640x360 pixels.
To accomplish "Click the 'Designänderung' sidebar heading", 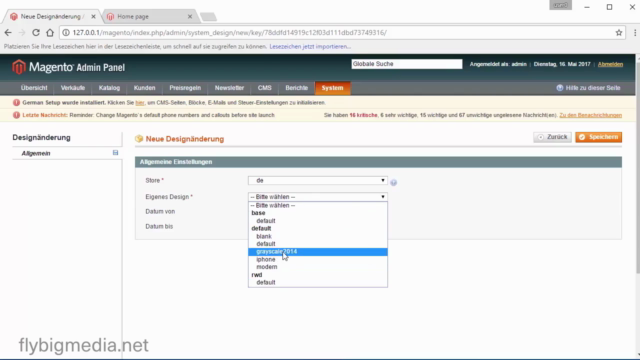I will point(41,138).
